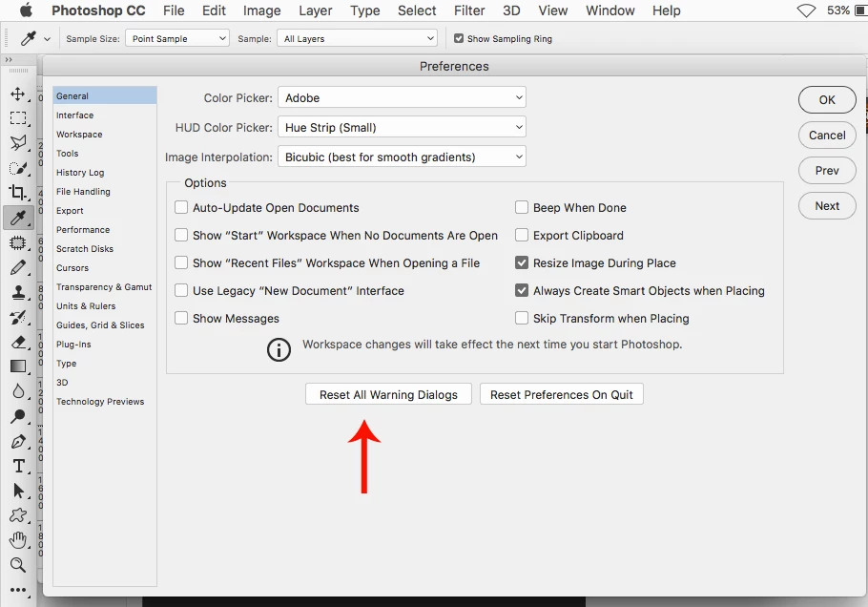Viewport: 868px width, 607px height.
Task: Click the OK button
Action: click(x=827, y=99)
